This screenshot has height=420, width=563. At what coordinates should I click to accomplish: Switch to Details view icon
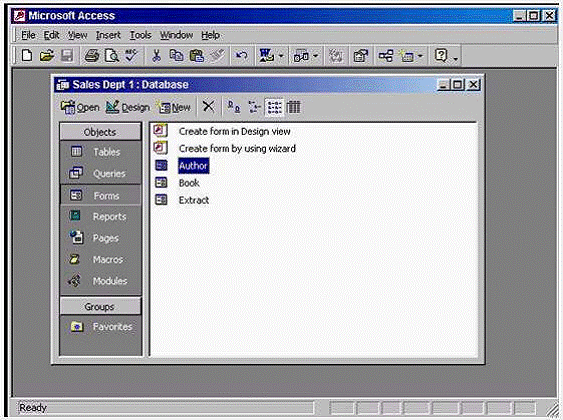point(294,107)
